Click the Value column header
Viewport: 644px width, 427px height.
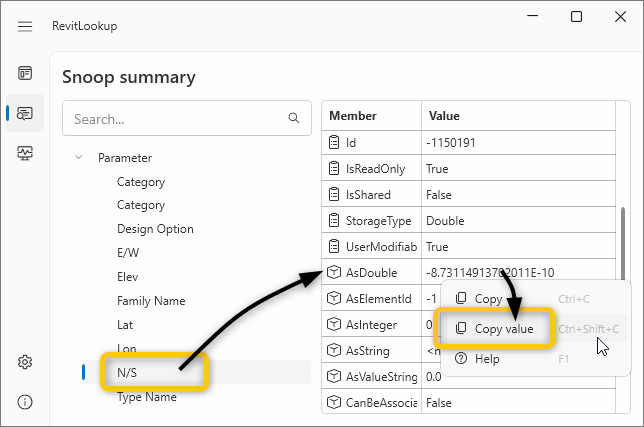pos(442,116)
